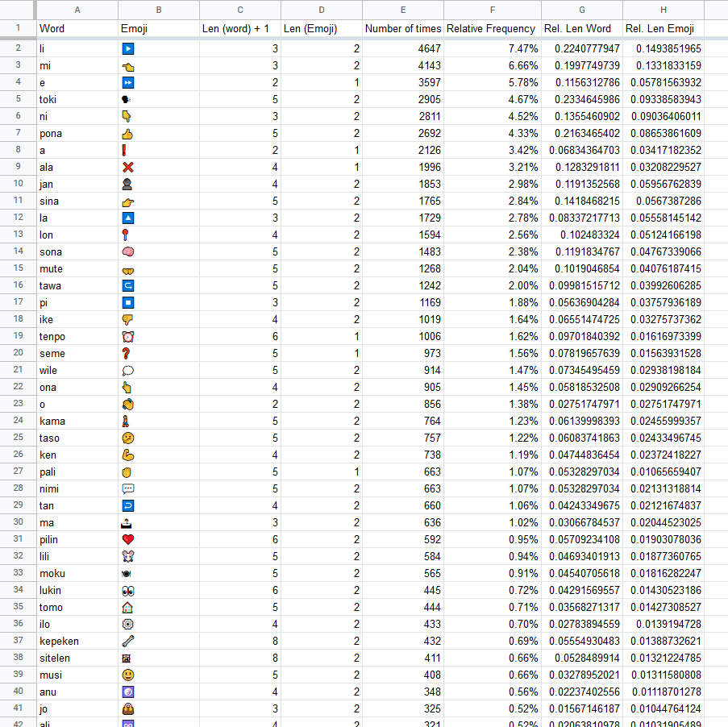Click the cell showing 2.78%

point(492,218)
